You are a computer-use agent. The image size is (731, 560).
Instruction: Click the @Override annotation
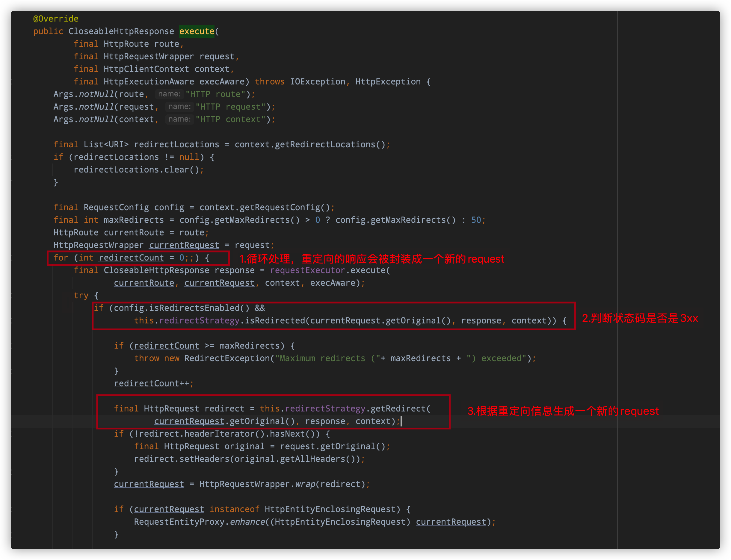coord(56,19)
